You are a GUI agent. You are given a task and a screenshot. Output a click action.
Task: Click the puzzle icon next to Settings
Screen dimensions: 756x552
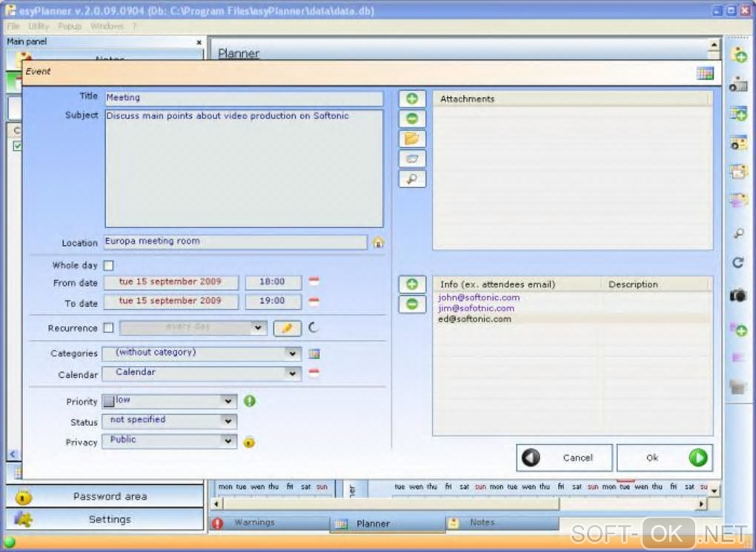[23, 519]
